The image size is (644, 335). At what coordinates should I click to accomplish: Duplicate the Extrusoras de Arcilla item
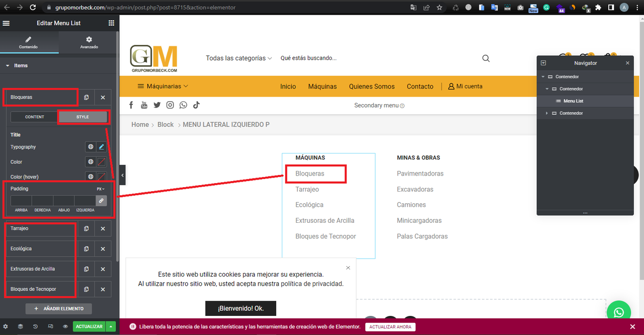click(87, 269)
